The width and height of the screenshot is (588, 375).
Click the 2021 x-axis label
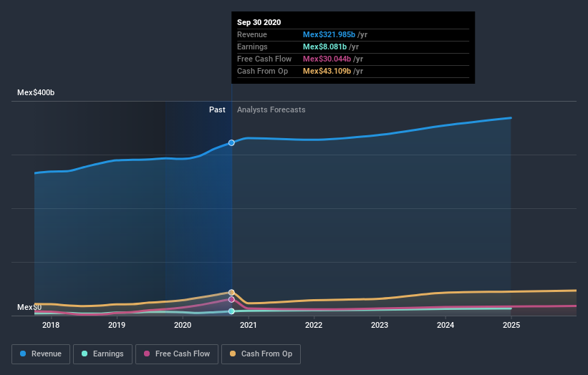click(249, 325)
